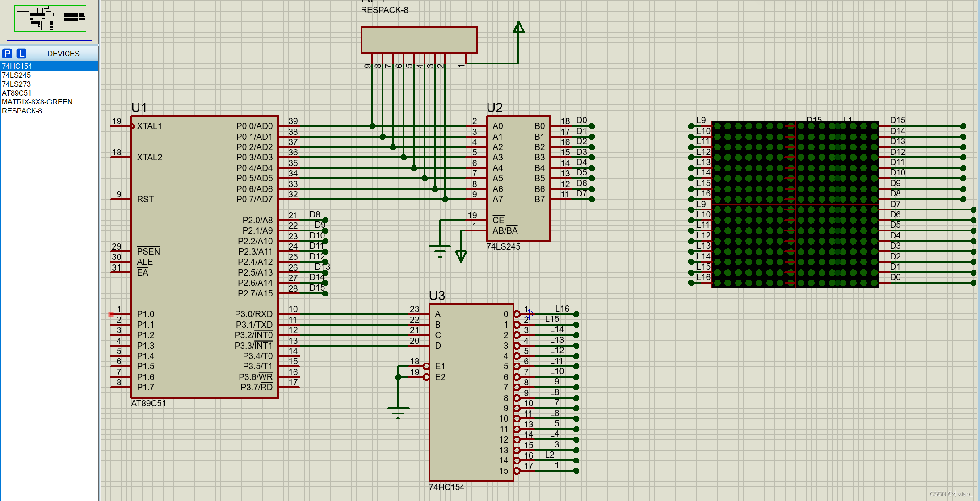Image resolution: width=980 pixels, height=501 pixels.
Task: Click the downward power terminal near AB/BA pin
Action: tap(461, 255)
